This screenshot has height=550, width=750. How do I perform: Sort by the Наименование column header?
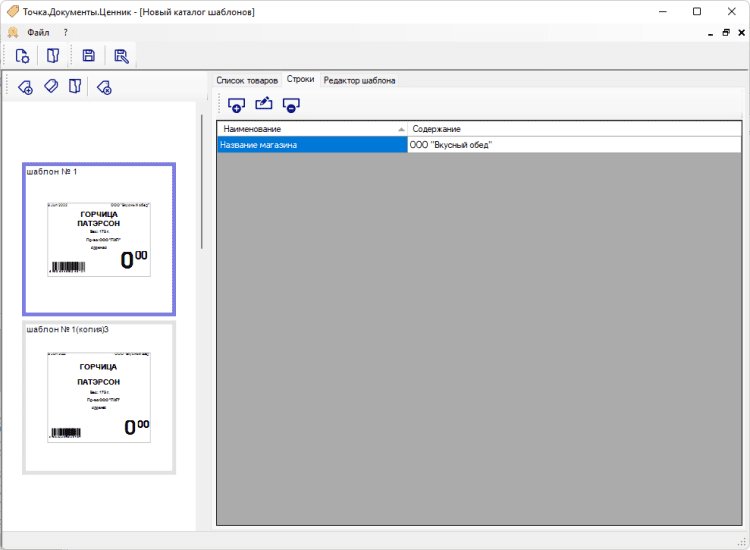(312, 129)
